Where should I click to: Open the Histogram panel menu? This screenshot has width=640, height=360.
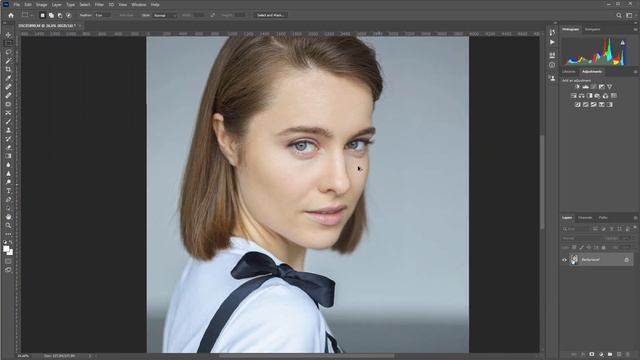tap(635, 29)
